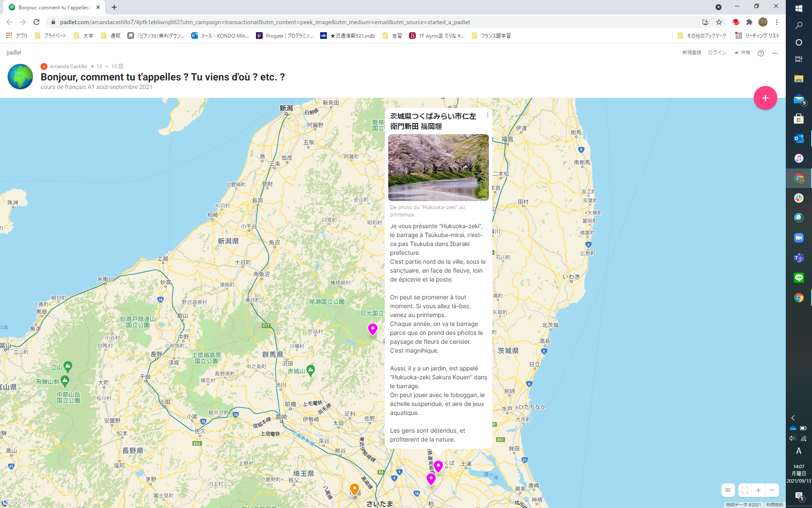Viewport: 812px width, 508px height.
Task: Open the post list view icon
Action: pos(728,490)
